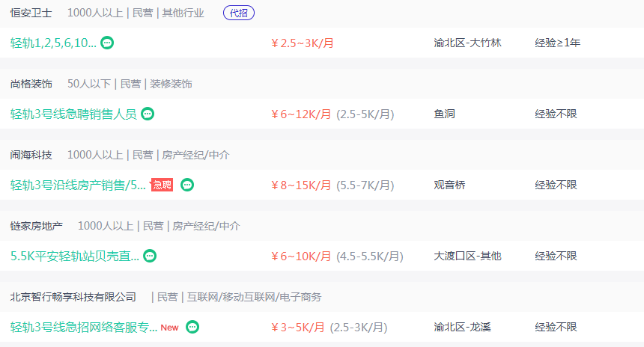
Task: Open company page 链家房地产
Action: coord(37,226)
